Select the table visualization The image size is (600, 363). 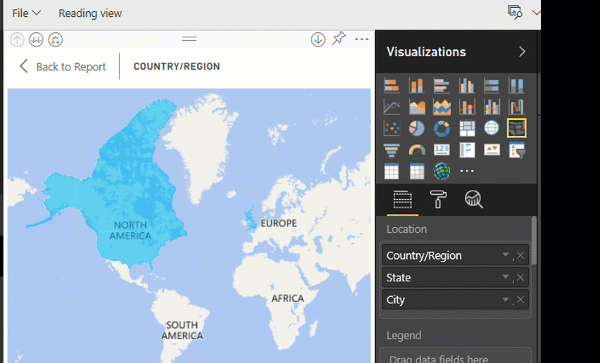[x=391, y=171]
